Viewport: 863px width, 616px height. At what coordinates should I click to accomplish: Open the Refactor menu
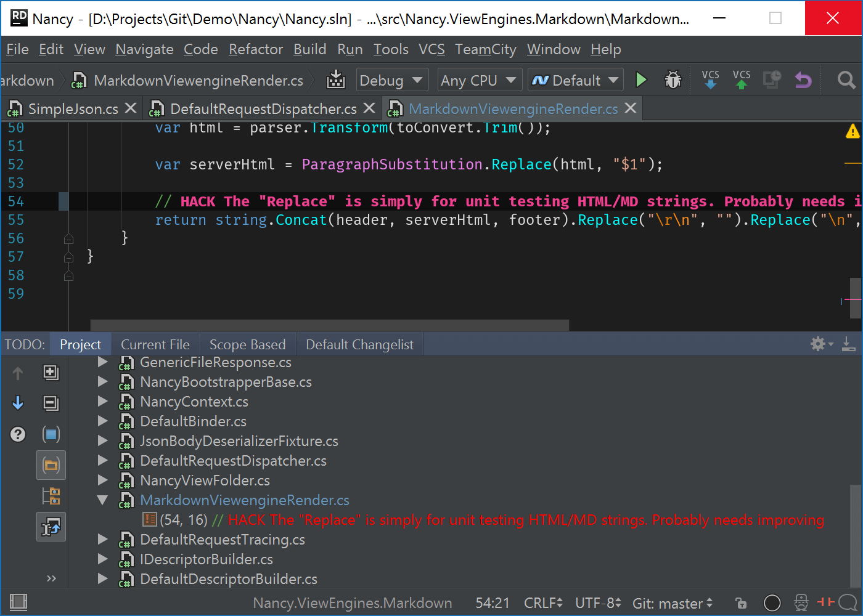pyautogui.click(x=256, y=49)
